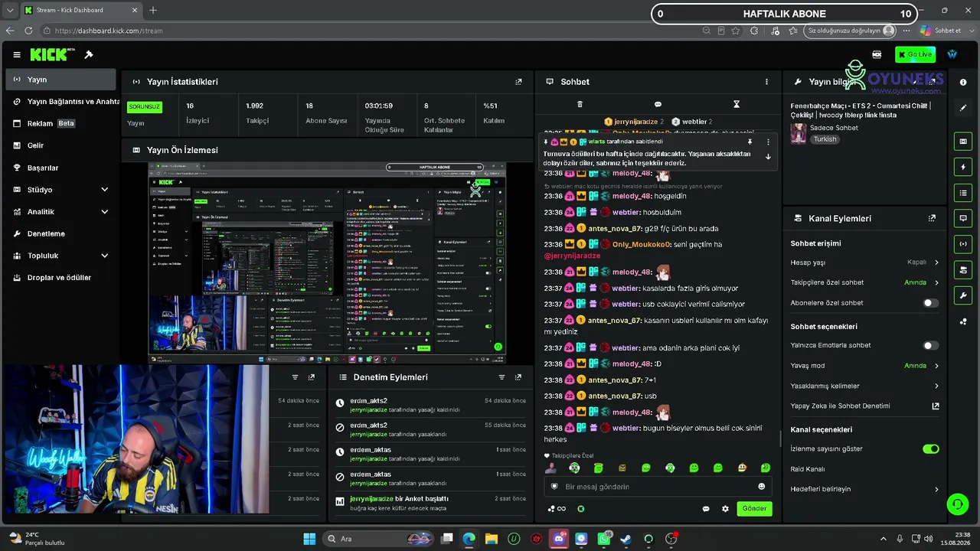Open the emoji picker in message box
The image size is (980, 551).
pyautogui.click(x=761, y=487)
